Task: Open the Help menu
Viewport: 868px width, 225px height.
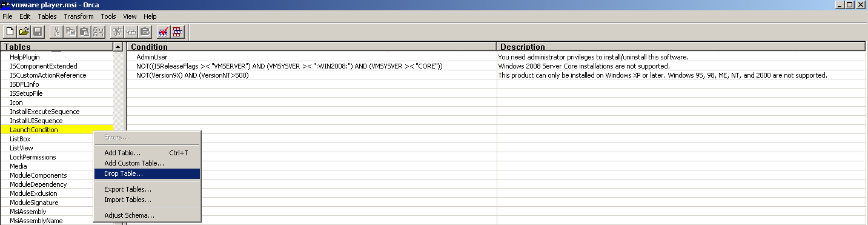Action: tap(150, 16)
